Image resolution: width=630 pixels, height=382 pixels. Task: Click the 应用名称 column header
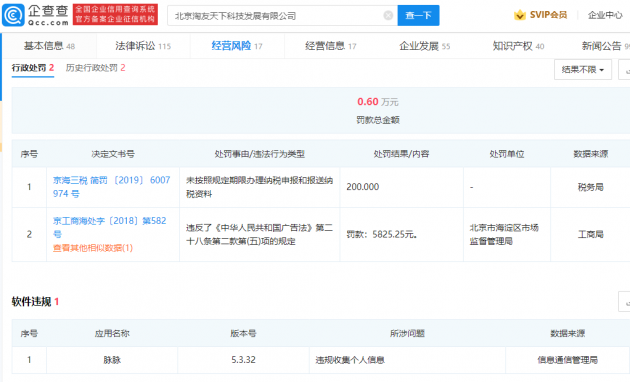112,333
